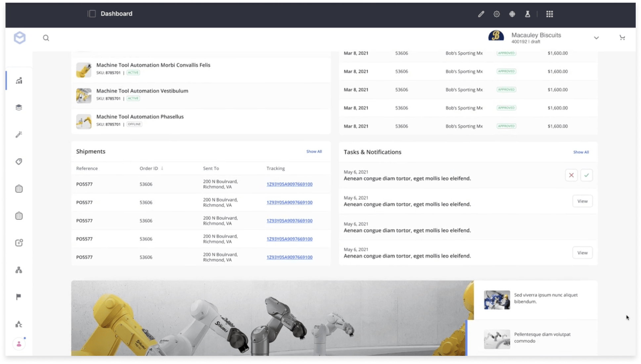The width and height of the screenshot is (641, 364).
Task: Dismiss first notification with red X
Action: tap(571, 175)
